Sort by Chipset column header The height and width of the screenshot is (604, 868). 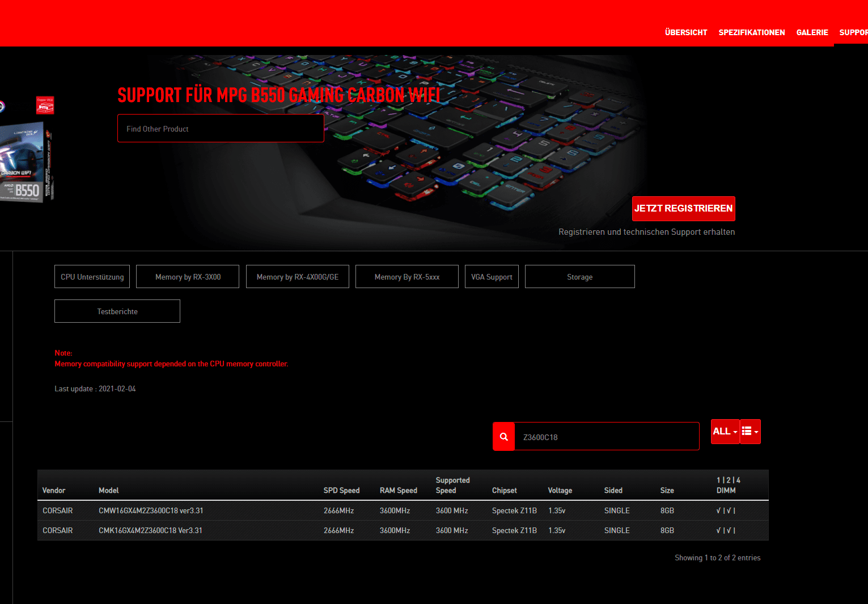pos(505,491)
